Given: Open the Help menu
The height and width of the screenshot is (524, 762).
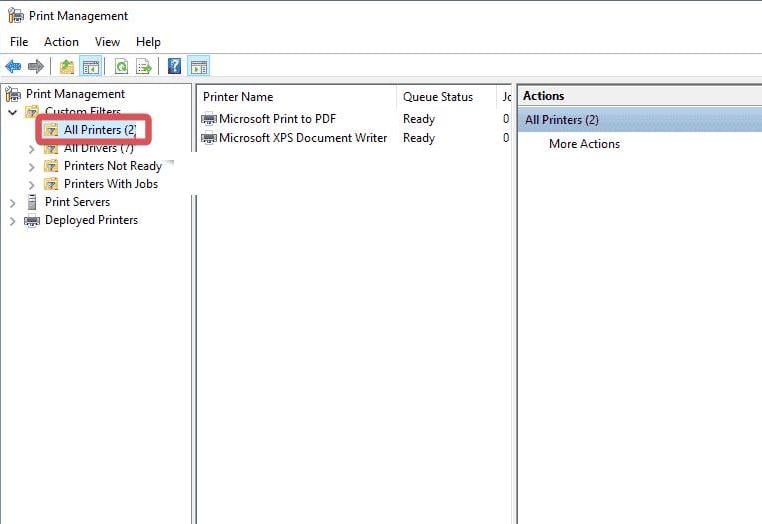Looking at the screenshot, I should pyautogui.click(x=148, y=42).
